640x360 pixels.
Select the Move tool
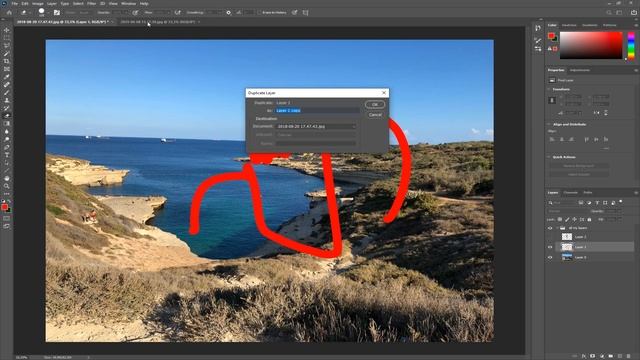coord(7,30)
